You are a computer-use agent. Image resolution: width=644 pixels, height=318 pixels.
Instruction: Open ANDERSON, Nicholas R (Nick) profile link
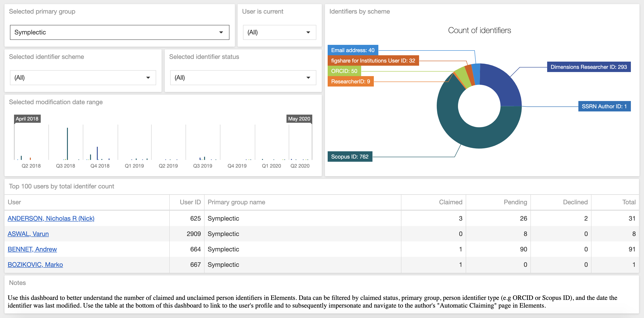[x=51, y=218]
